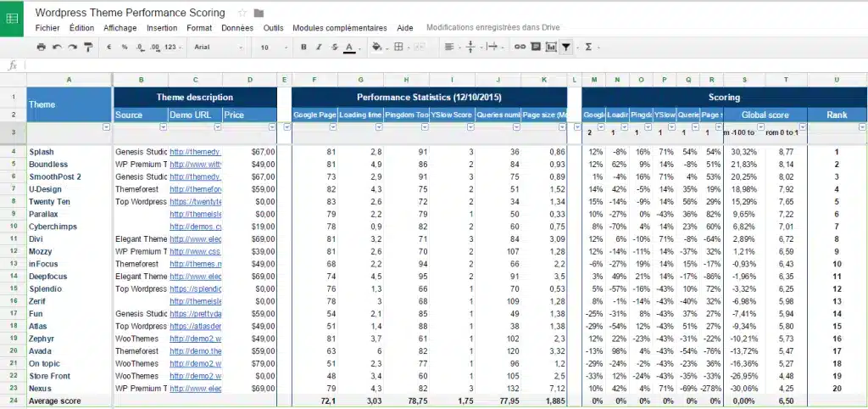The width and height of the screenshot is (868, 409).
Task: Open the cell fill color picker
Action: click(377, 48)
